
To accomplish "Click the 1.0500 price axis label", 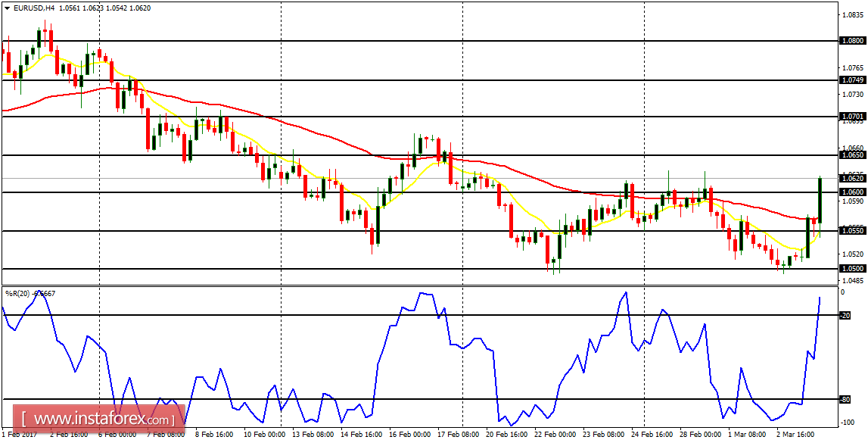I will tap(854, 269).
